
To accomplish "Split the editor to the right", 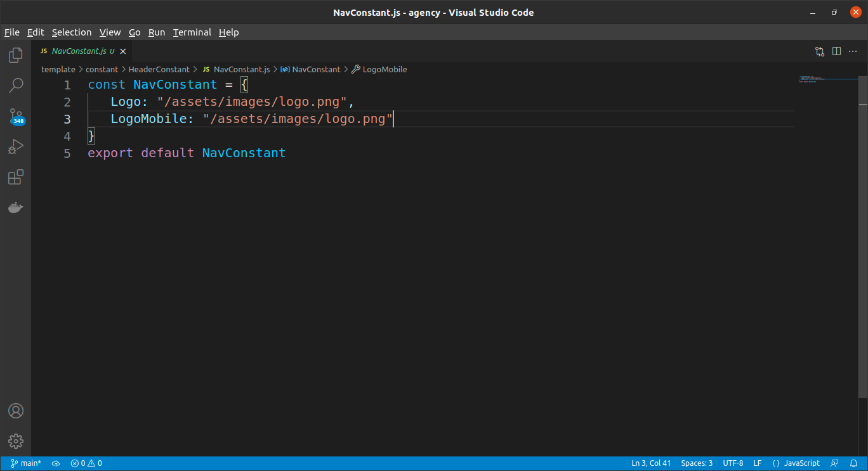I will pos(836,51).
